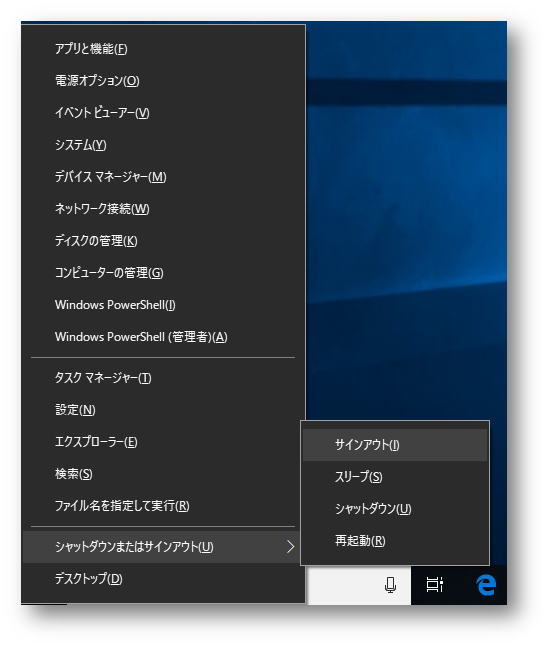The width and height of the screenshot is (549, 647).
Task: Select 再起動(R) to restart
Action: [x=395, y=541]
